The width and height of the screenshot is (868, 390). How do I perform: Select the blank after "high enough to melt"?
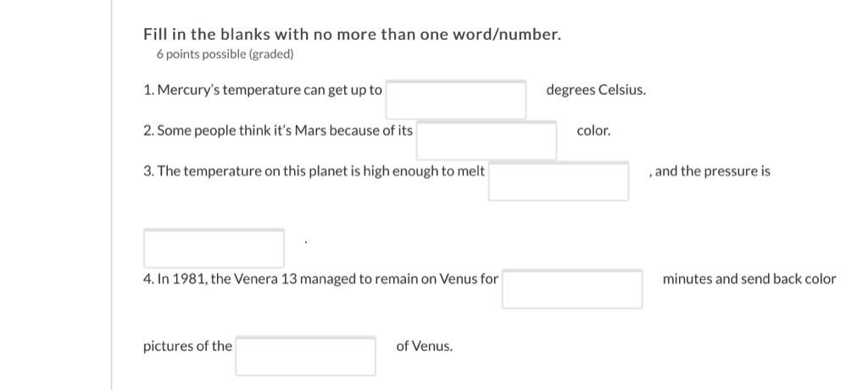pyautogui.click(x=558, y=181)
